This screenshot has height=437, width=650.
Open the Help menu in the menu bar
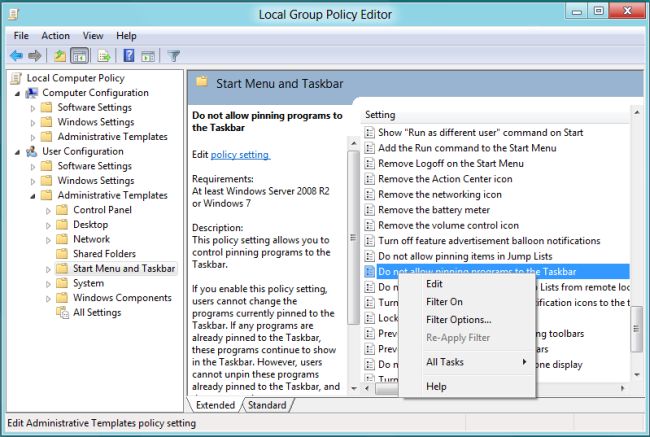point(126,36)
